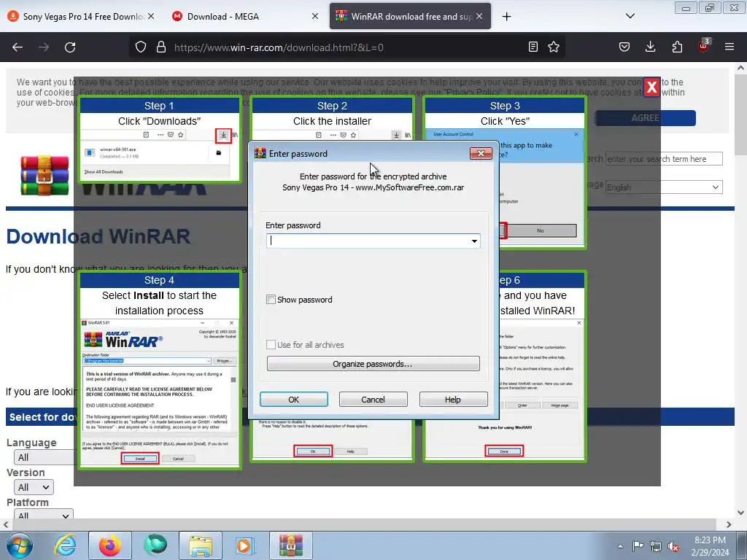
Task: Open the Action Center flag icon
Action: click(638, 545)
